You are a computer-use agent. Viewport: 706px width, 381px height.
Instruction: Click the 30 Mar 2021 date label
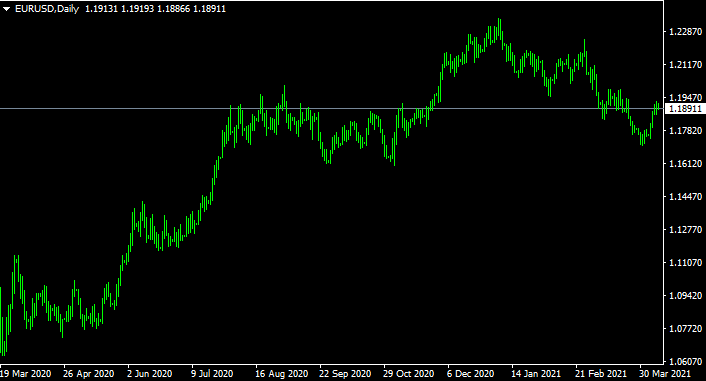(665, 374)
